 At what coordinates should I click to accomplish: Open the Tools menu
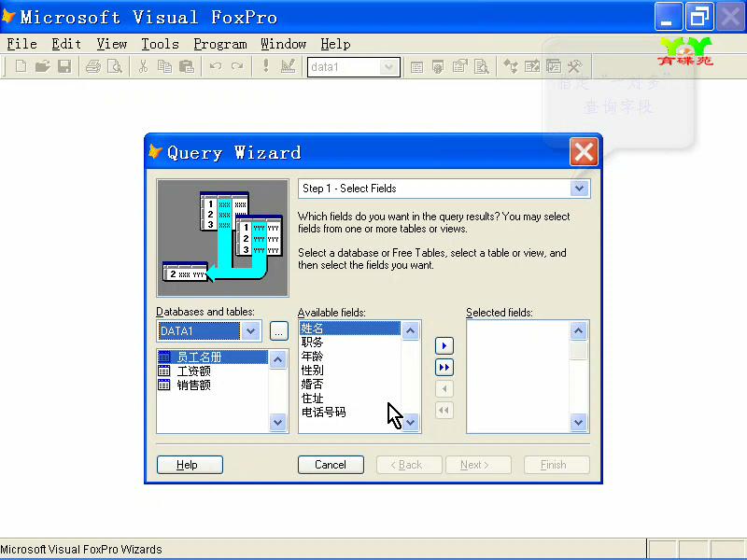point(160,44)
